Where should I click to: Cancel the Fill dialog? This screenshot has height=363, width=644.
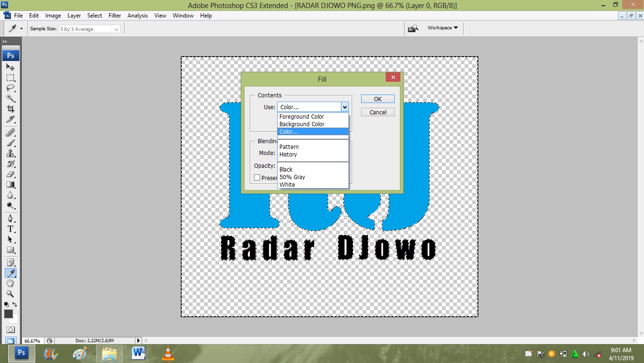[x=378, y=112]
